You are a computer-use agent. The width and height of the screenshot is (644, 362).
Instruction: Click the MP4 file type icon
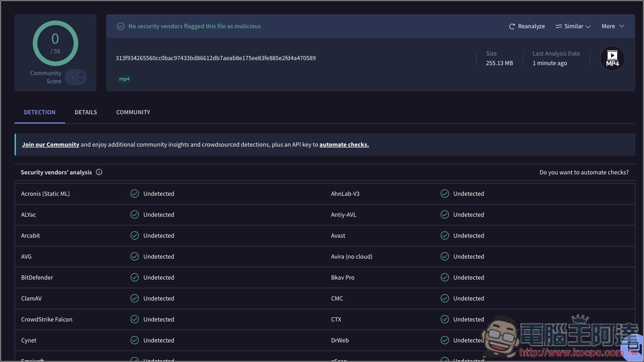[x=612, y=58]
